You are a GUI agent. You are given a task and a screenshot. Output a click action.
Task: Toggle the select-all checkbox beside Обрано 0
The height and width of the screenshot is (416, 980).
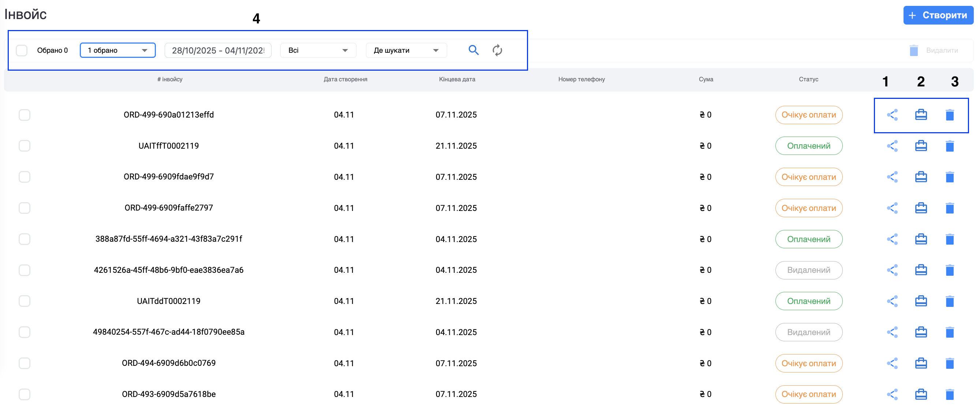(22, 50)
